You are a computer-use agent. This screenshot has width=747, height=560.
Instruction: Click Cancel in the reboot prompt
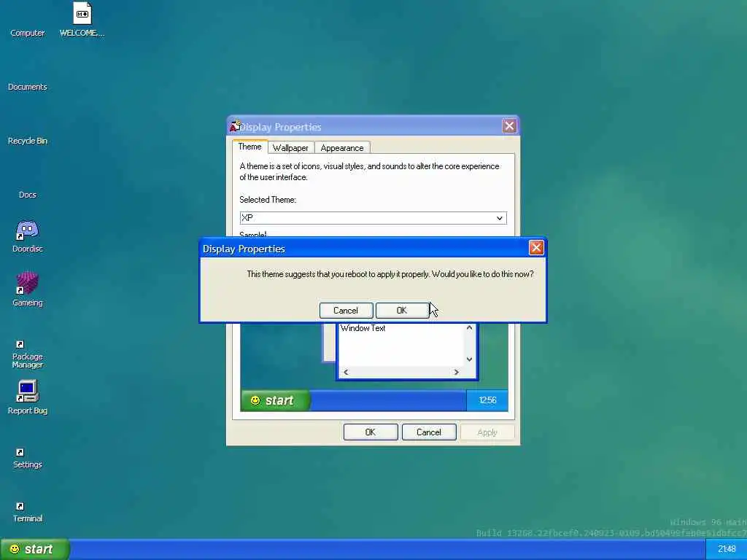tap(346, 311)
